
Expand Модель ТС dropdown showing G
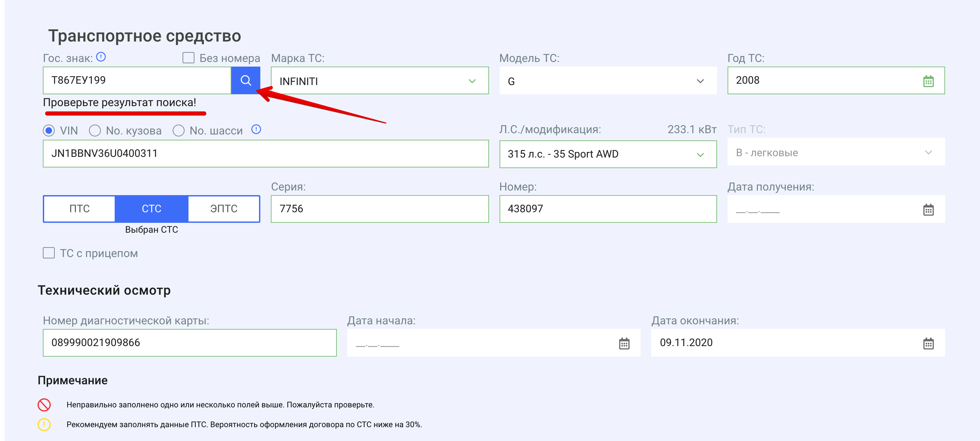click(608, 81)
